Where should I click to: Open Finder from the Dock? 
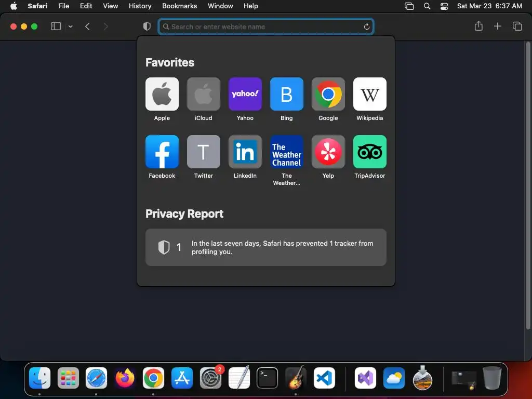click(39, 378)
